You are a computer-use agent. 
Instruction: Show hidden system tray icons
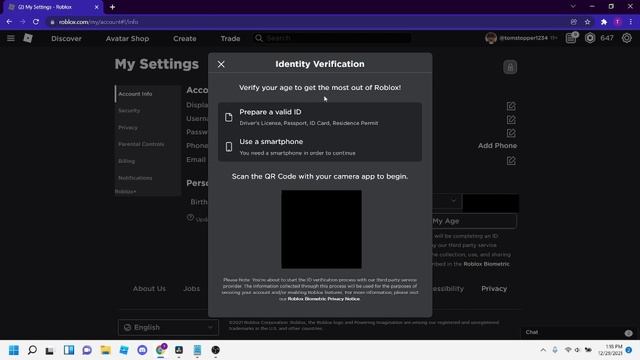543,350
